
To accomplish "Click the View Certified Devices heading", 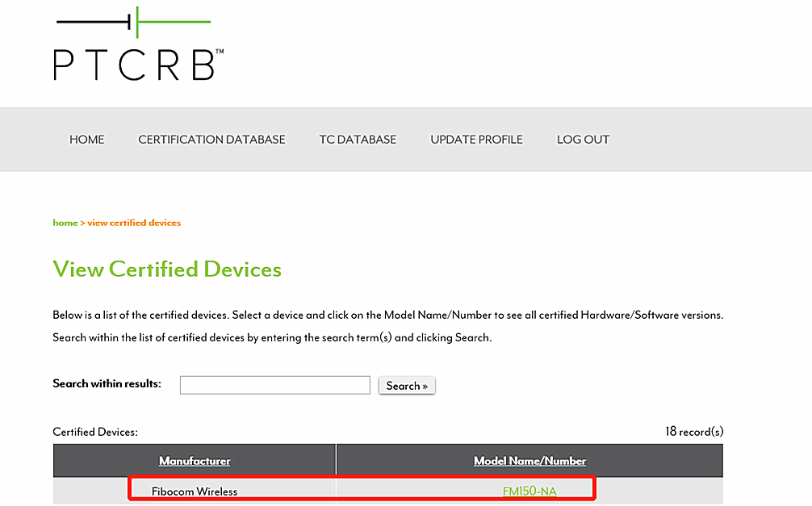I will [167, 269].
